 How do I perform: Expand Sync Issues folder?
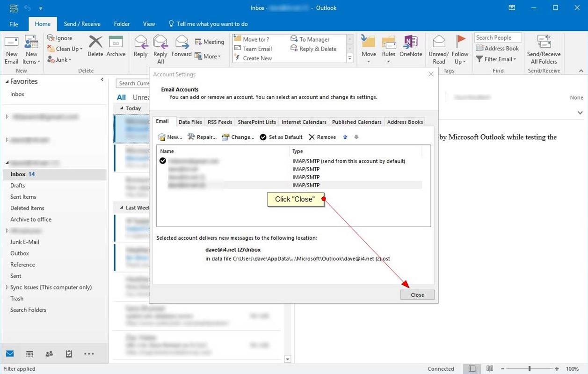7,288
